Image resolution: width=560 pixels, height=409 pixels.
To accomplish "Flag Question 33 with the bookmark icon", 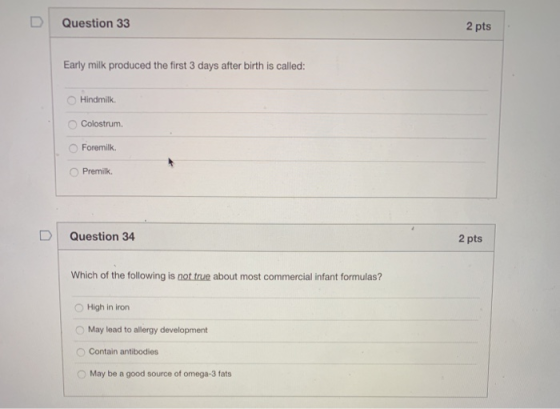I will coord(36,22).
